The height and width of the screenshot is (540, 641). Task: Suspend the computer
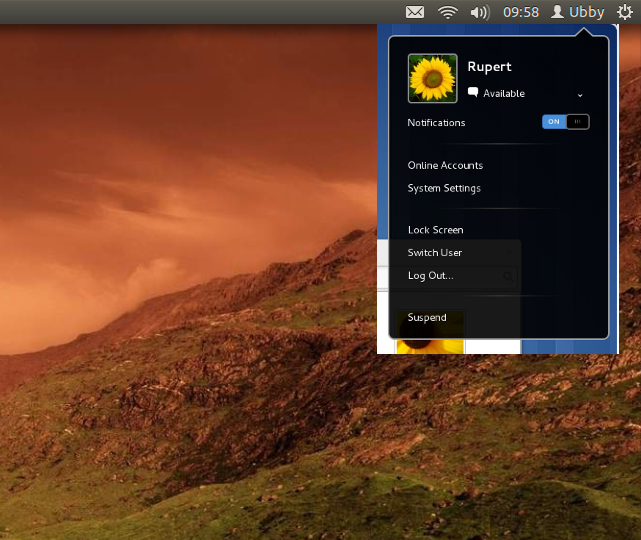427,318
